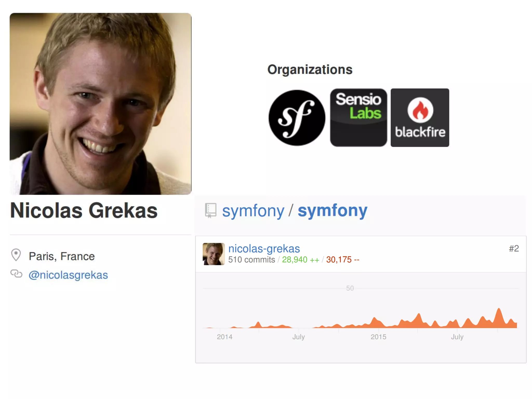The width and height of the screenshot is (532, 399).
Task: Click the highest orange peak in the graph
Action: 499,310
